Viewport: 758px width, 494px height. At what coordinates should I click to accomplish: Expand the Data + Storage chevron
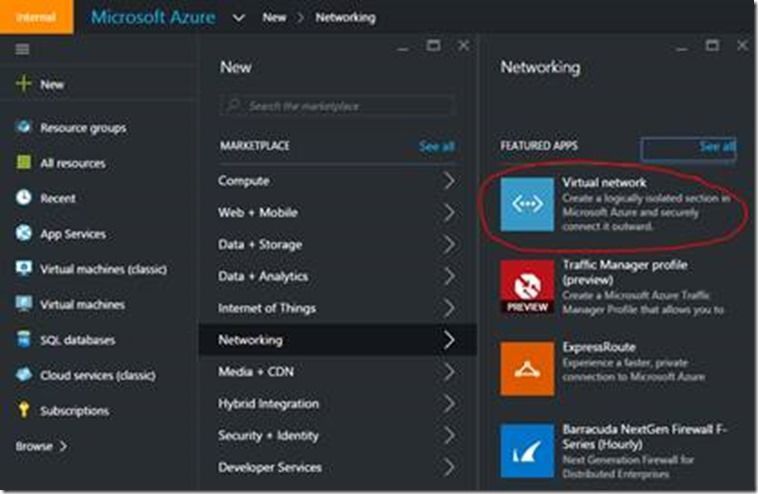pos(449,245)
